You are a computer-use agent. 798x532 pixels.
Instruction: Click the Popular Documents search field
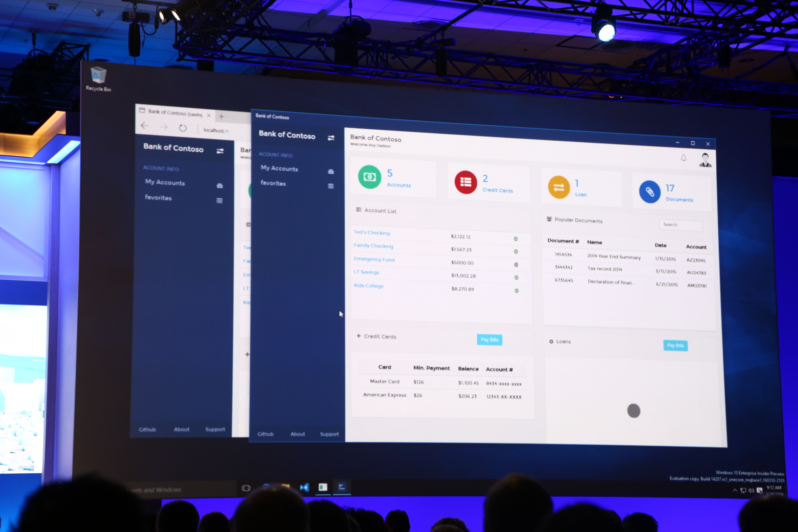[680, 225]
